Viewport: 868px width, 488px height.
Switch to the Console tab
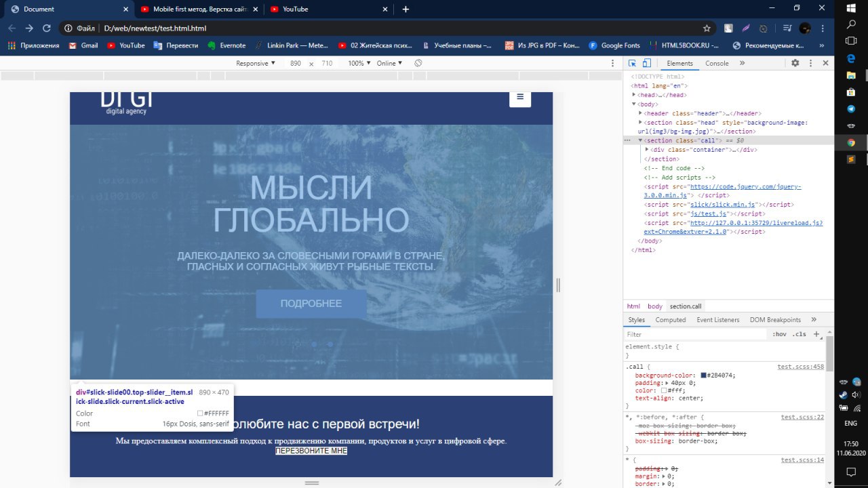point(717,63)
